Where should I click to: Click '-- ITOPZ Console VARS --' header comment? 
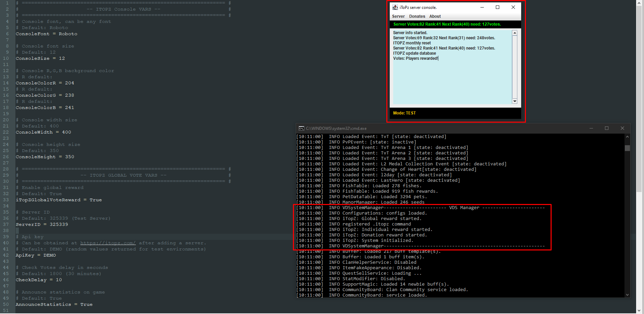(124, 9)
